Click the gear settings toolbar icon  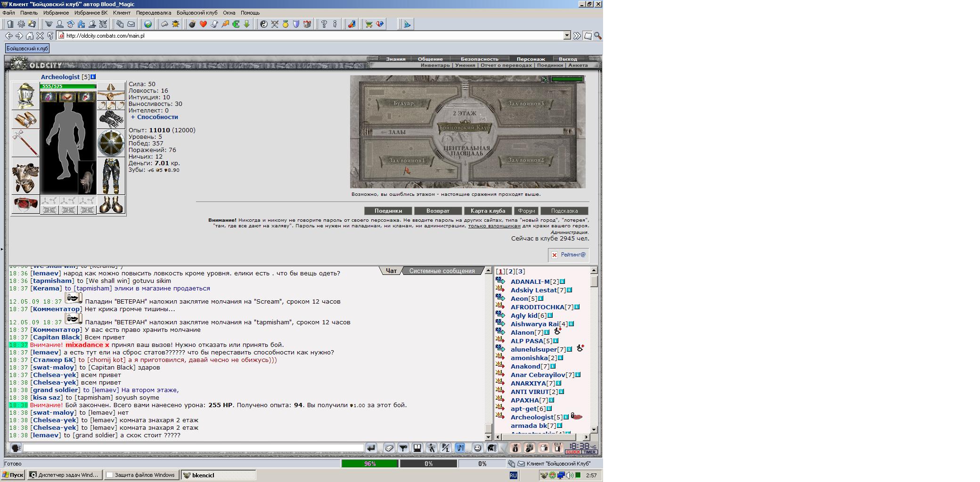(21, 24)
